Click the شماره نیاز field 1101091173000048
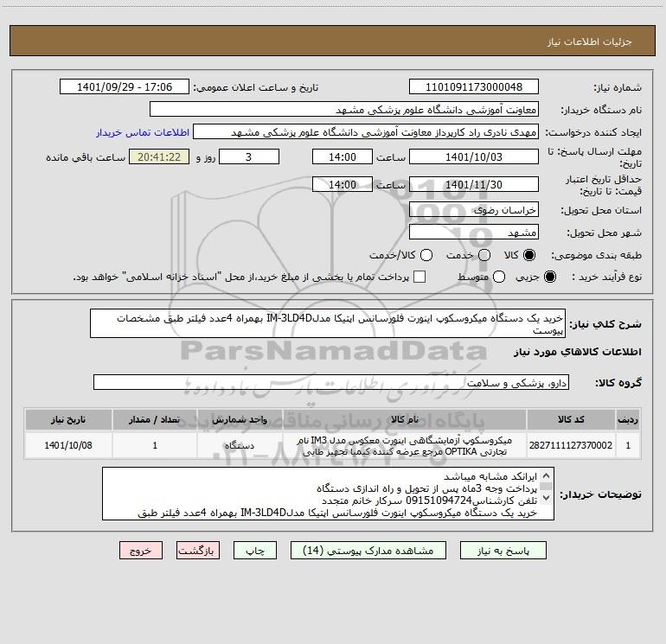The image size is (666, 644). (x=474, y=86)
